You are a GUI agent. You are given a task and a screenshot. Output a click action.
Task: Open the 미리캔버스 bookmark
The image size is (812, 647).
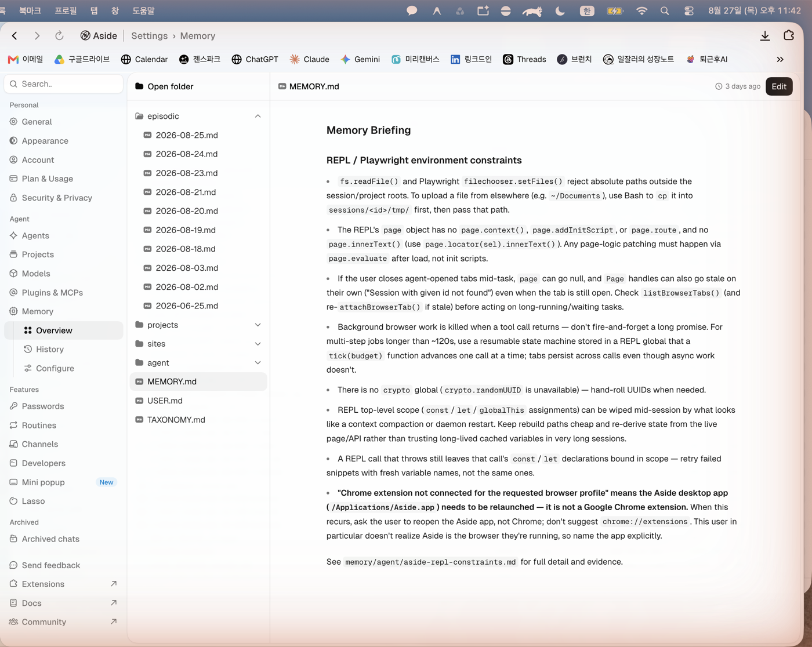pyautogui.click(x=415, y=59)
